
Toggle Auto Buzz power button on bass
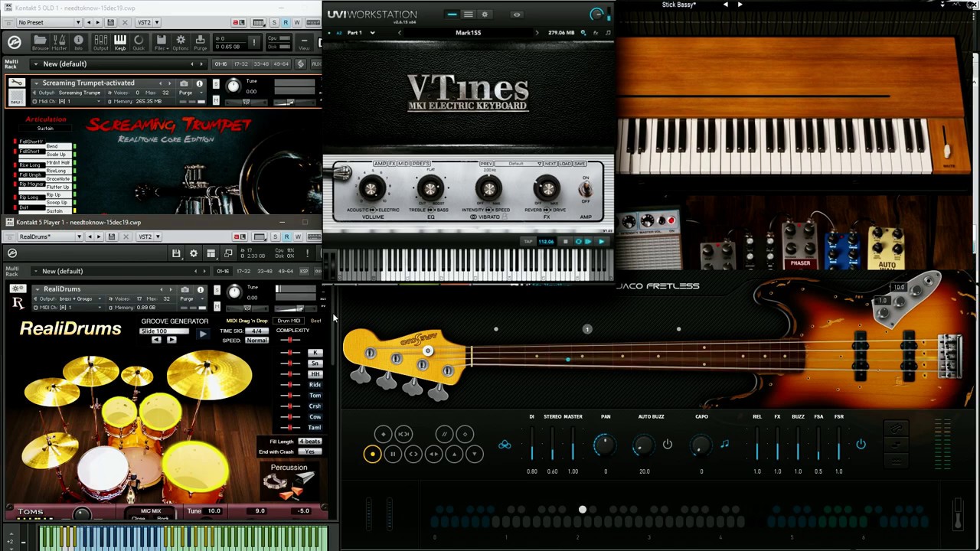pos(668,445)
